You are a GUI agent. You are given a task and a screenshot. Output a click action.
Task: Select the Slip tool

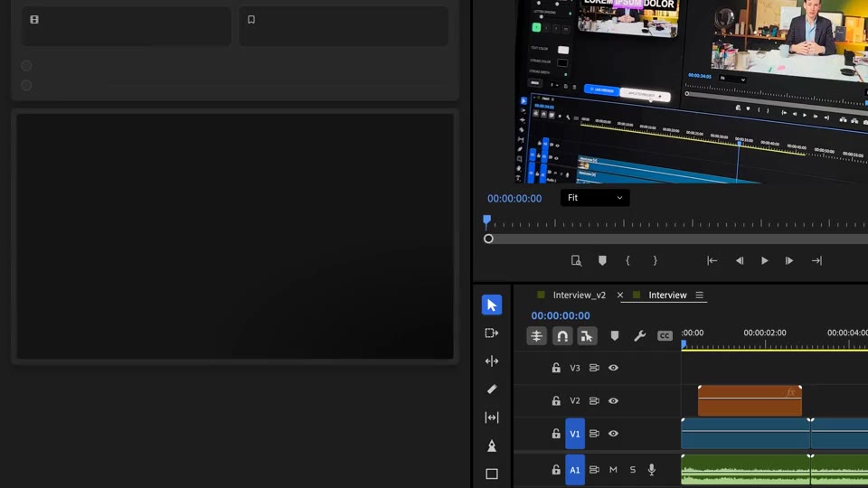(492, 418)
